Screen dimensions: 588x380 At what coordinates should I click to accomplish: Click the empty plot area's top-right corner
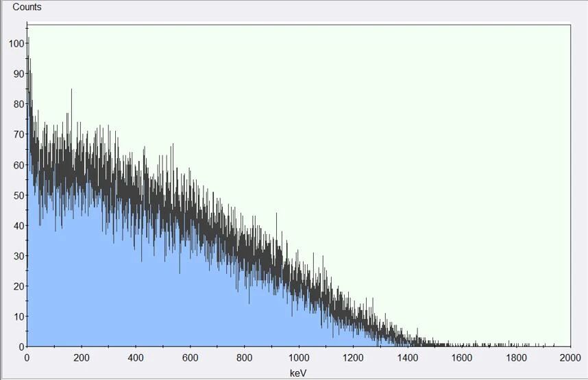click(x=567, y=27)
